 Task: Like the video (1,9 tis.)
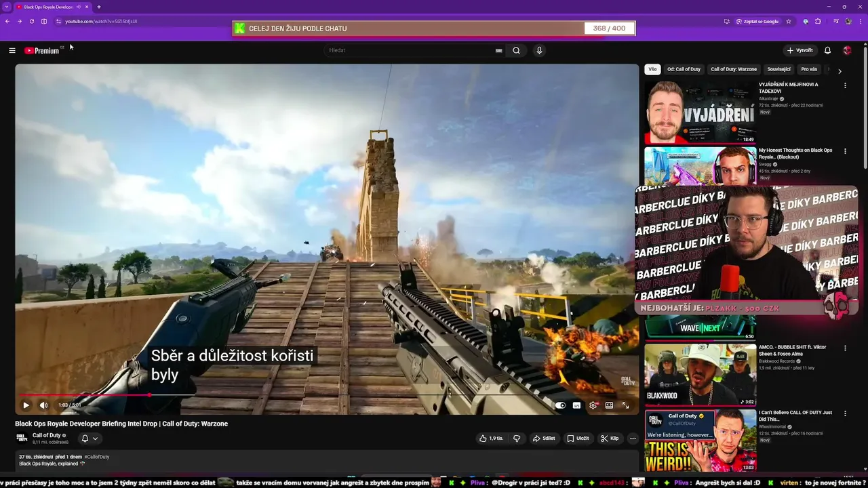click(491, 439)
